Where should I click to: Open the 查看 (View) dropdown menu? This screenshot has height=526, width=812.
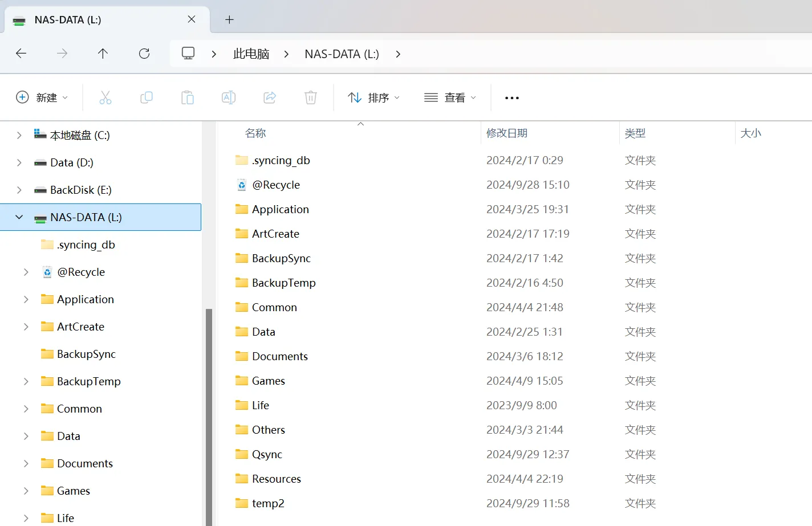[450, 98]
